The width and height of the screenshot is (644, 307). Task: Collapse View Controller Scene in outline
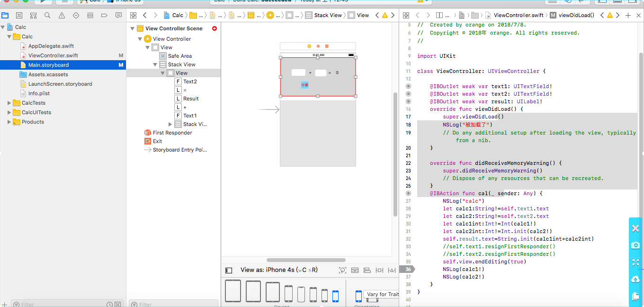pyautogui.click(x=133, y=28)
